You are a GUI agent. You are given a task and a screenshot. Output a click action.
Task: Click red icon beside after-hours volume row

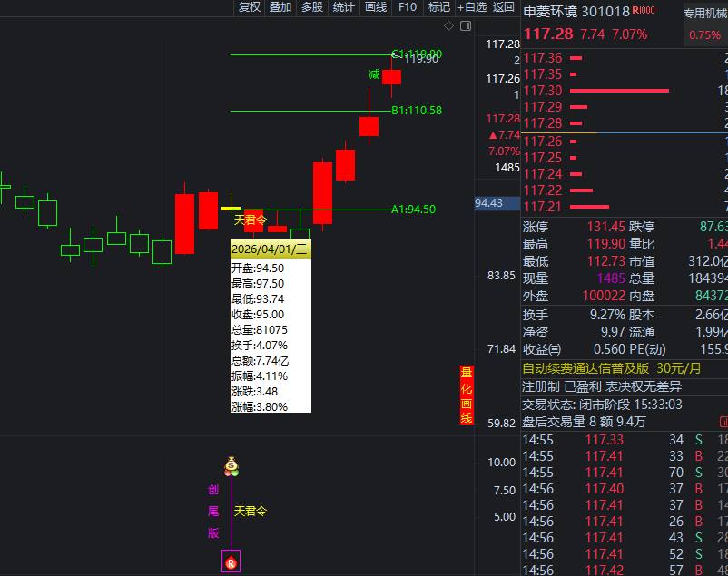723,421
